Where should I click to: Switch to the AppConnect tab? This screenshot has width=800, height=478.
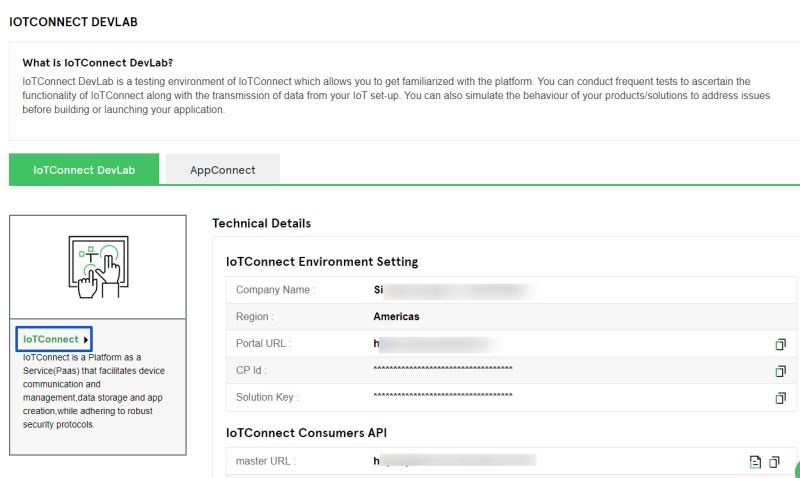pos(222,170)
